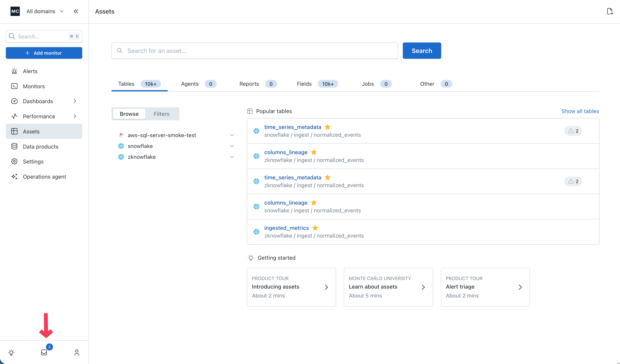Image resolution: width=620 pixels, height=364 pixels.
Task: Click the blue Search button
Action: point(422,51)
